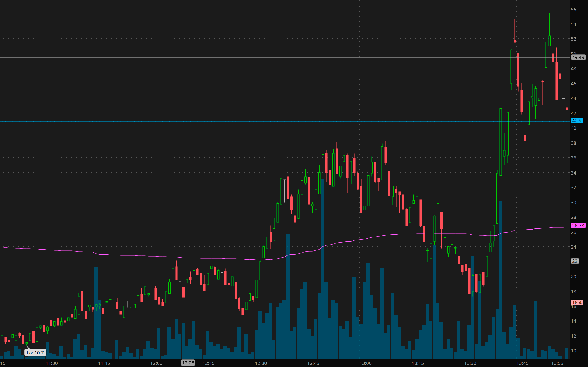The width and height of the screenshot is (588, 367).
Task: Click the 'Lo: 10.7' low price bubble
Action: coord(35,353)
